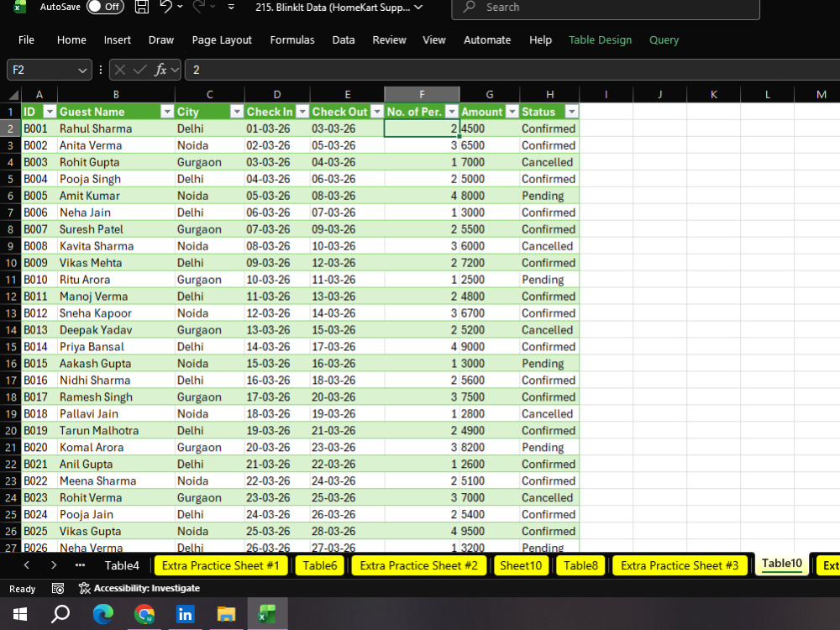840x630 pixels.
Task: Click the Undo arrow icon
Action: pyautogui.click(x=165, y=7)
